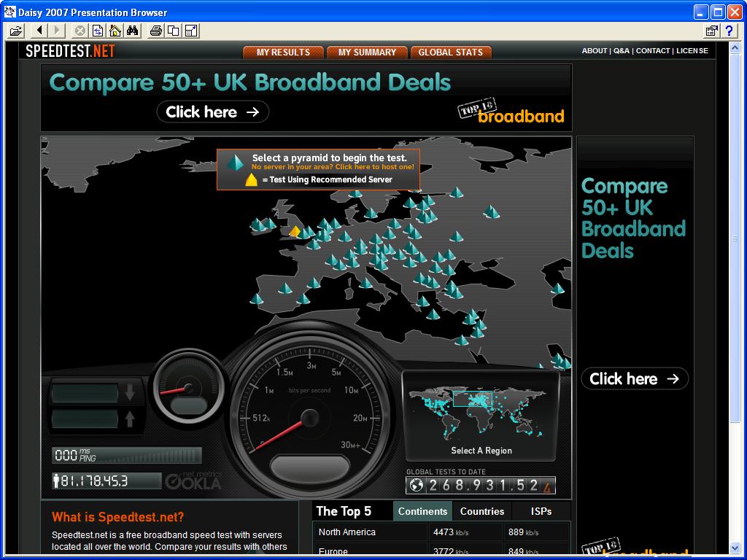Click the Ookla logo
747x560 pixels.
(193, 481)
